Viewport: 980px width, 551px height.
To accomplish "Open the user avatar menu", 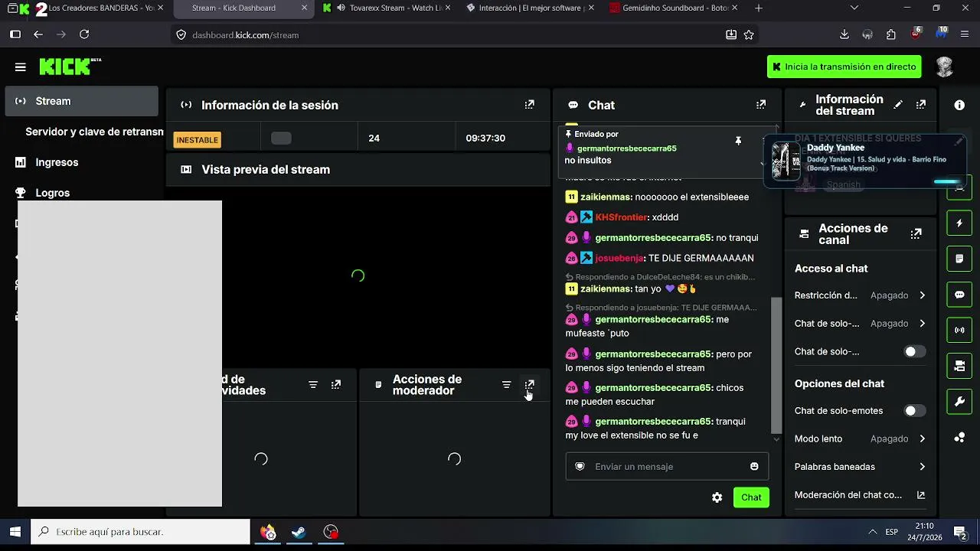I will pos(944,67).
